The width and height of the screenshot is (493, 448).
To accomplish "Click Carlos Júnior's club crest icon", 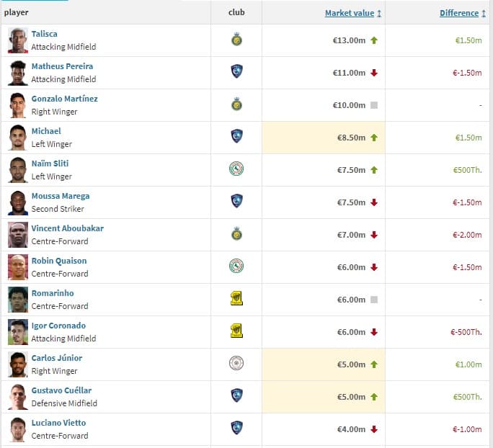I will [236, 364].
